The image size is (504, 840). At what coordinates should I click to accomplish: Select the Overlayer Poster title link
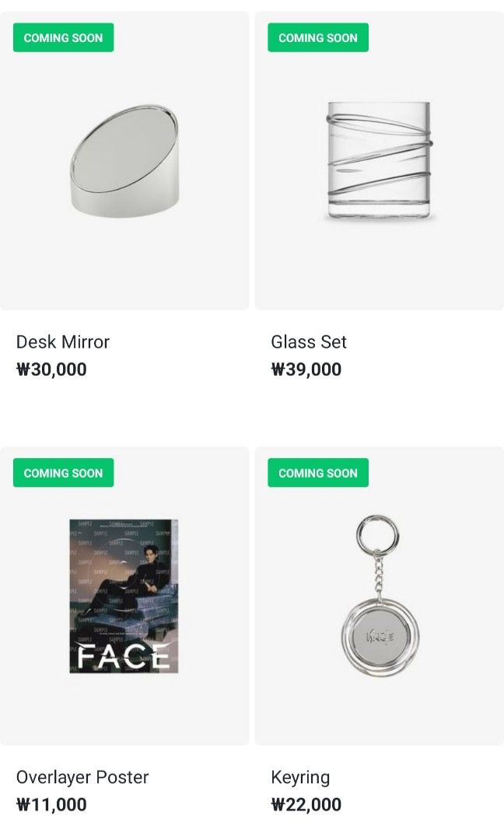(x=82, y=777)
